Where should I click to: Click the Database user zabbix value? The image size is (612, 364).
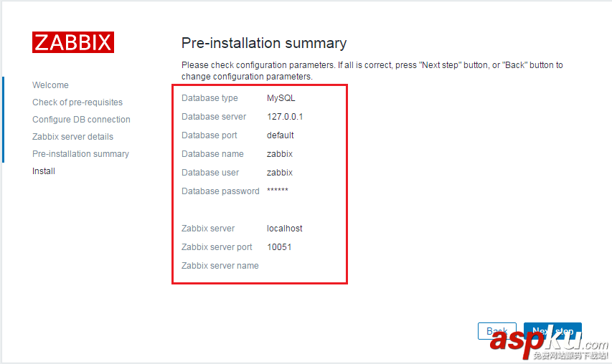click(280, 173)
